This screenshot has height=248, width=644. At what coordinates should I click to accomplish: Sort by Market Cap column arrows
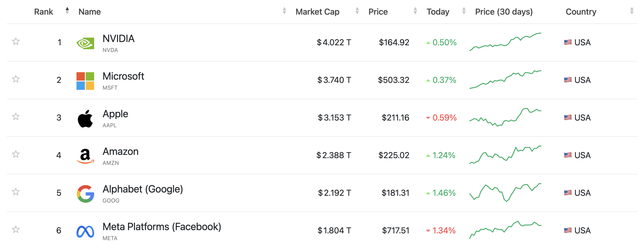click(x=357, y=11)
